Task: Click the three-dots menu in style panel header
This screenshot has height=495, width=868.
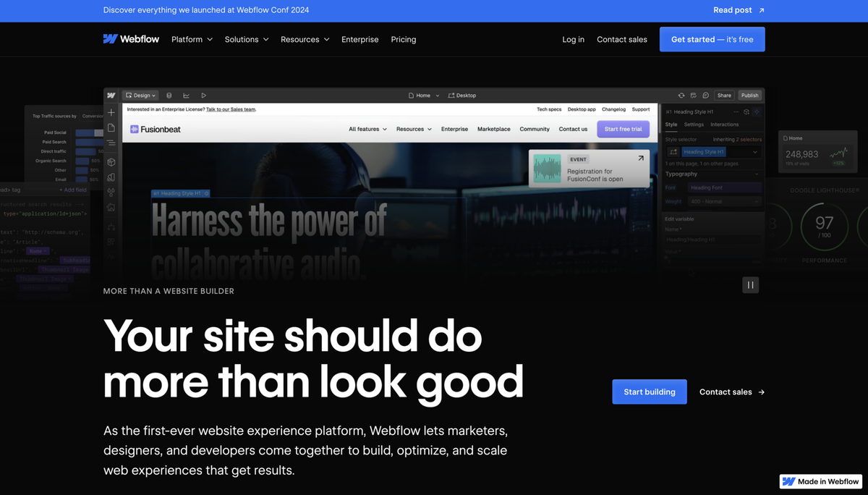Action: [x=736, y=112]
